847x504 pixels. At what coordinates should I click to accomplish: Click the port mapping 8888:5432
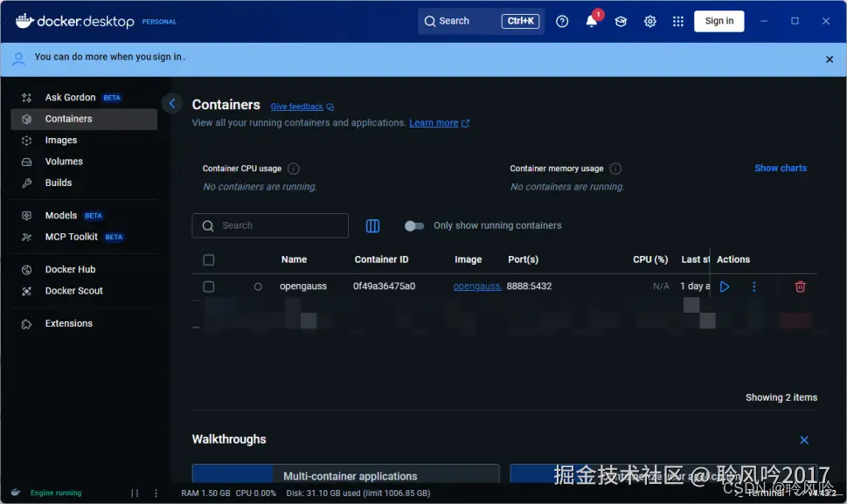pos(529,287)
